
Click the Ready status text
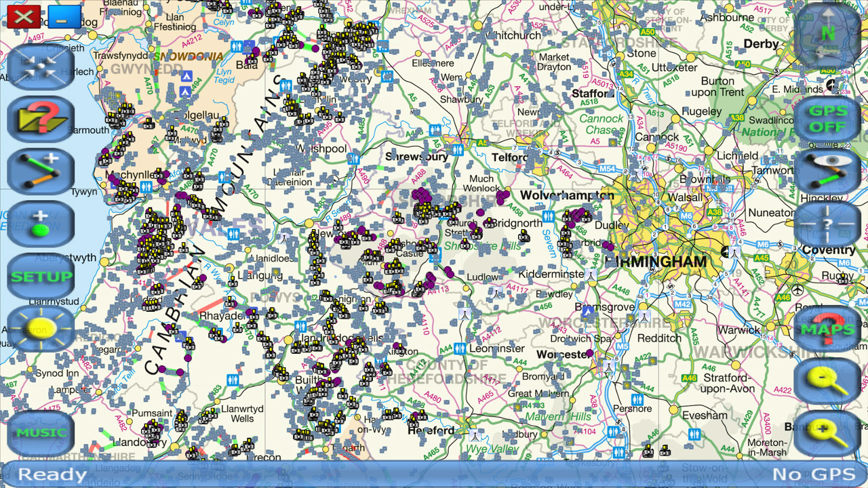[52, 474]
